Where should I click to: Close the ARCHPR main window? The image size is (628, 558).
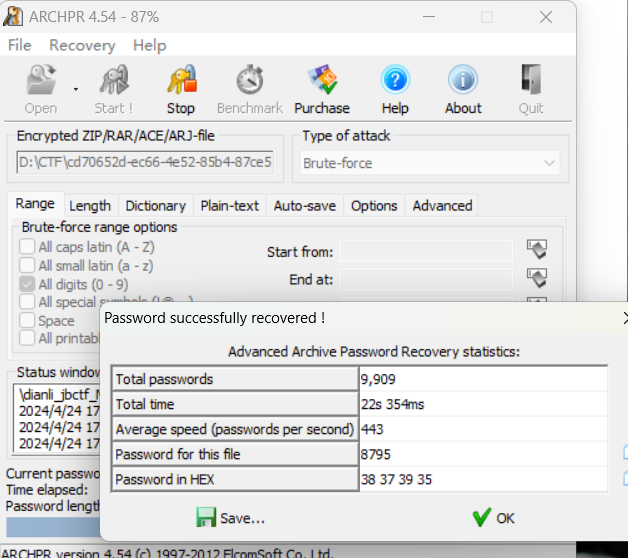coord(545,17)
